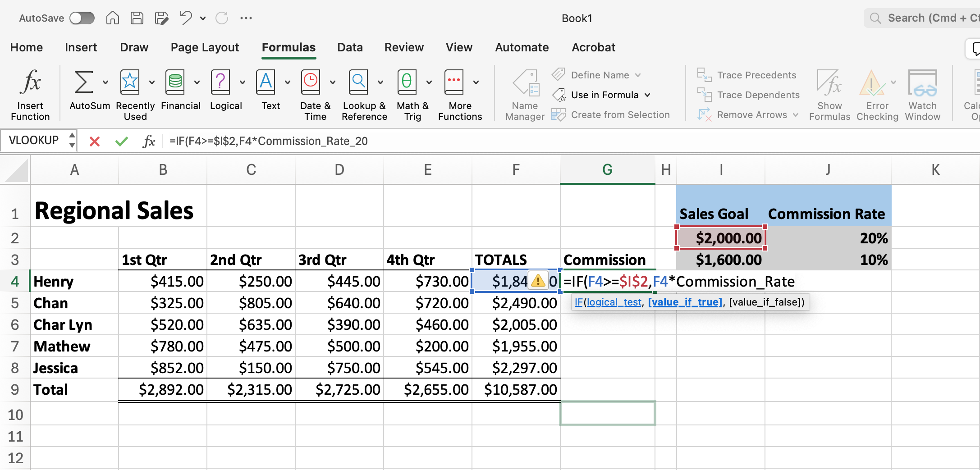Click the Show Formulas icon
The image size is (980, 470).
[x=829, y=82]
